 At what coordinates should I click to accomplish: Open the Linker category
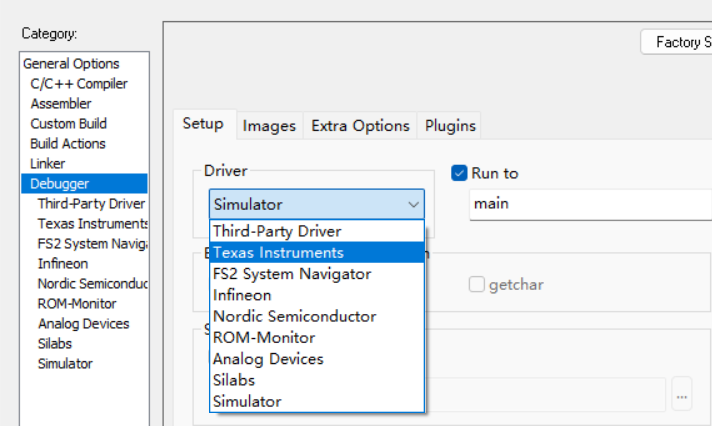[48, 164]
